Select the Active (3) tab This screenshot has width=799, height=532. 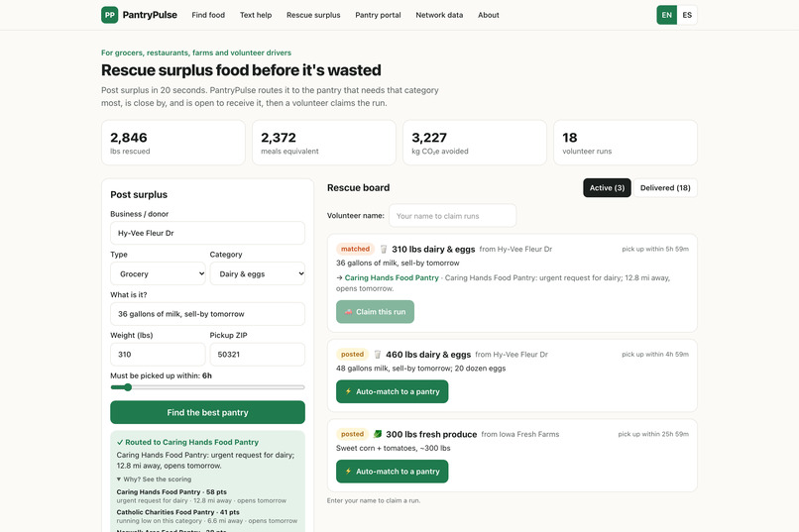(x=607, y=188)
